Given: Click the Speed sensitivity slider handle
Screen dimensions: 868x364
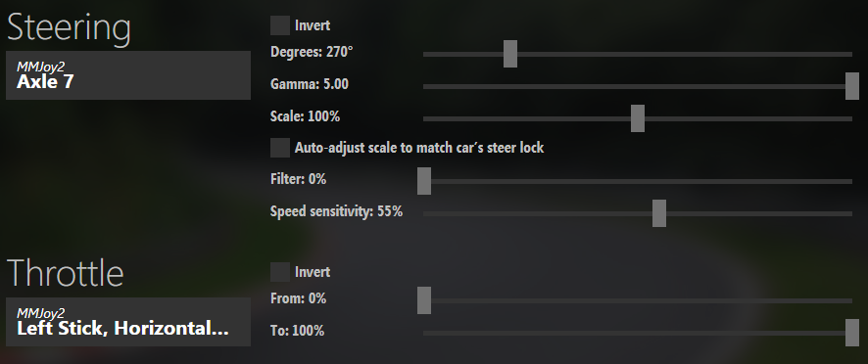Looking at the screenshot, I should click(659, 213).
